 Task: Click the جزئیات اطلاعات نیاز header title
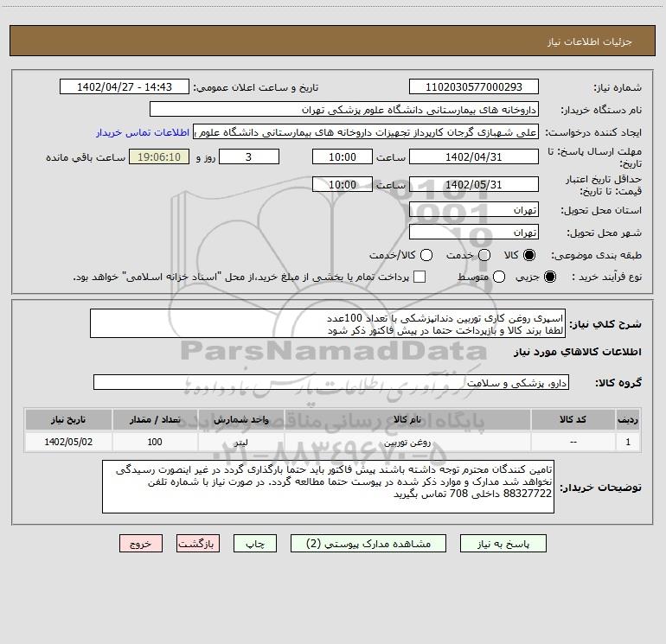coord(590,41)
